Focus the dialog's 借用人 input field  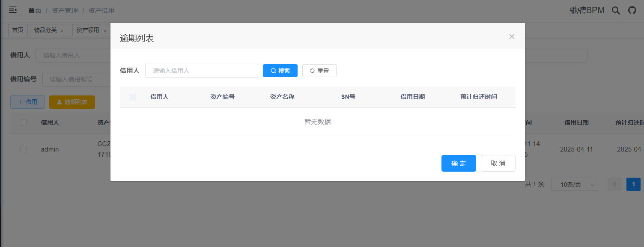[x=202, y=71]
